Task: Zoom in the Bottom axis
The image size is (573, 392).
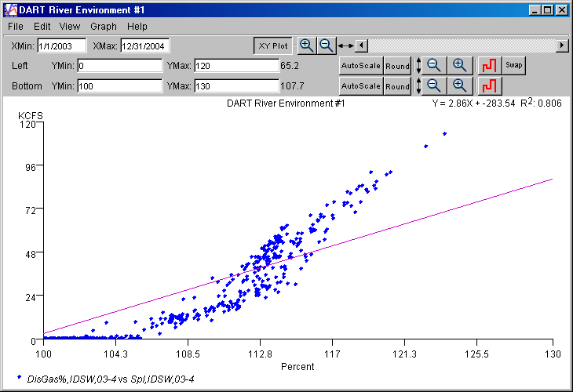Action: (460, 85)
